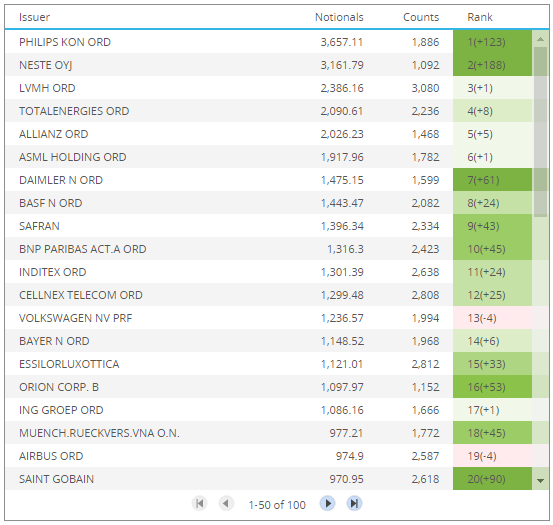Viewport: 553px width, 525px height.
Task: Select the LVMH ORD issuer
Action: (x=47, y=88)
